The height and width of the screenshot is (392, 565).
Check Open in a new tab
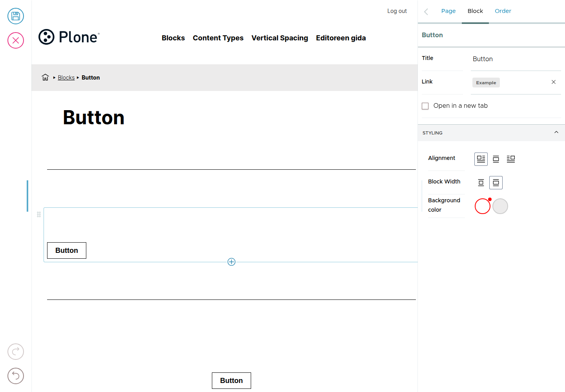425,106
